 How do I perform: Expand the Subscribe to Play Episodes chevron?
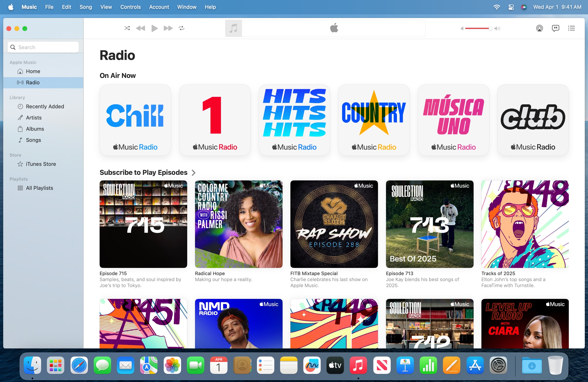click(x=194, y=173)
